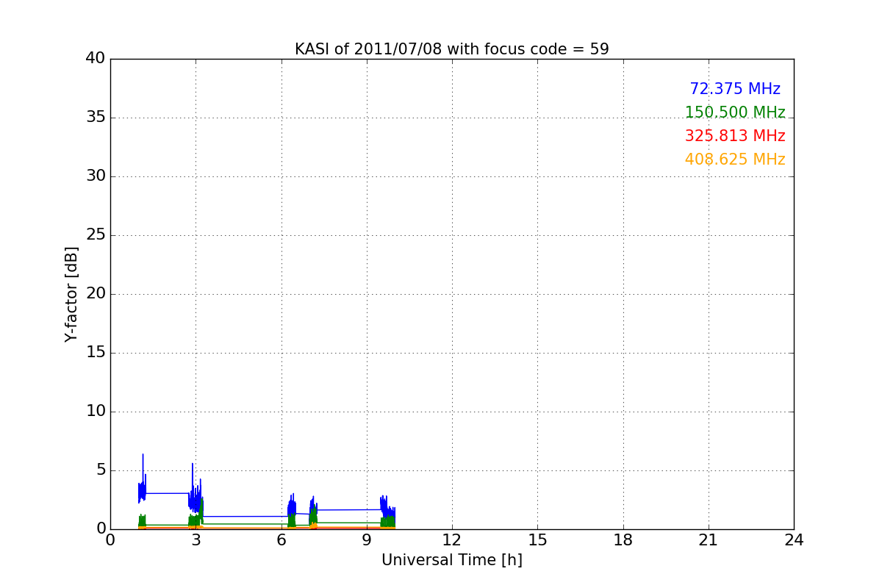Click the x-axis tick label 9
This screenshot has width=882, height=588.
pyautogui.click(x=367, y=539)
